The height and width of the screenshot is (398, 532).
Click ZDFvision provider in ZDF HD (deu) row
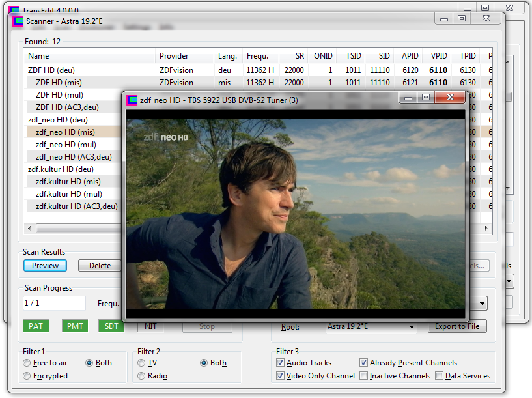click(x=176, y=70)
